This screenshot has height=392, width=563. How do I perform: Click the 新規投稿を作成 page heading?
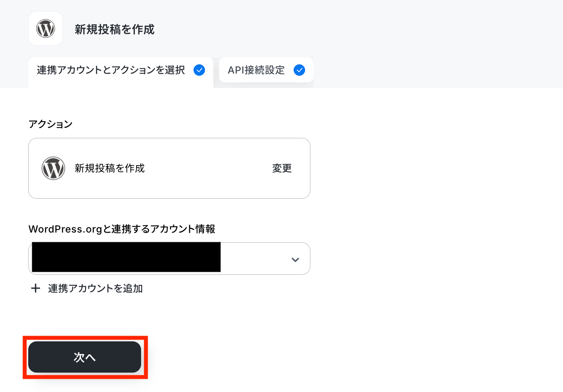pos(115,30)
